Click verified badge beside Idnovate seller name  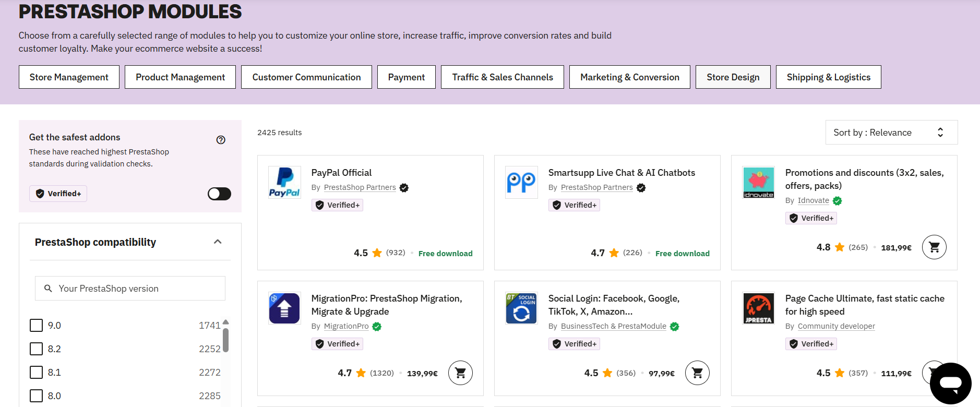pos(837,201)
